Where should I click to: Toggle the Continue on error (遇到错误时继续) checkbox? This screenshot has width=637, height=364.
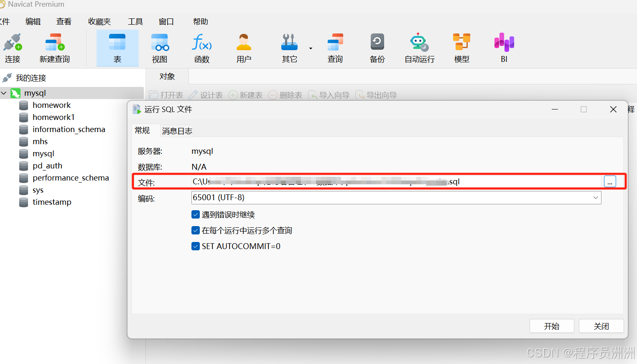196,215
